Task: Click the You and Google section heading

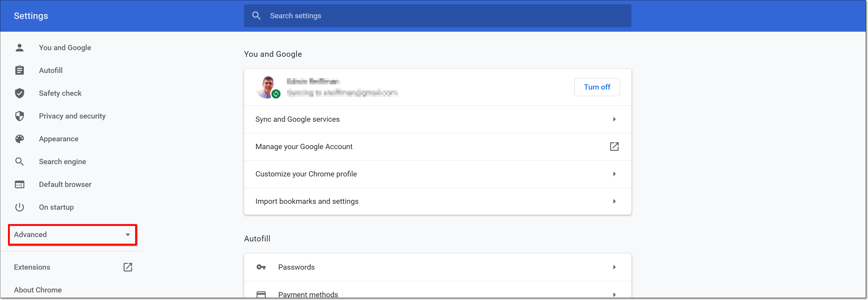Action: [x=273, y=54]
